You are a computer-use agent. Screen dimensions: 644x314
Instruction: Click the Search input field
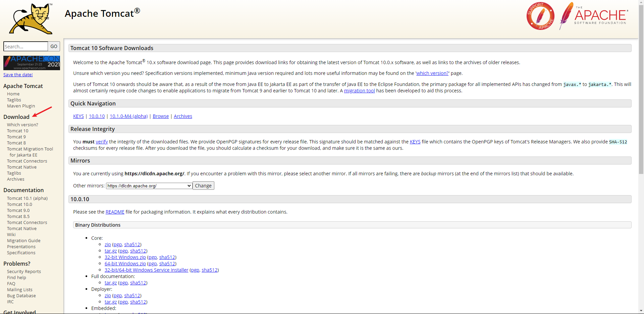(x=25, y=46)
